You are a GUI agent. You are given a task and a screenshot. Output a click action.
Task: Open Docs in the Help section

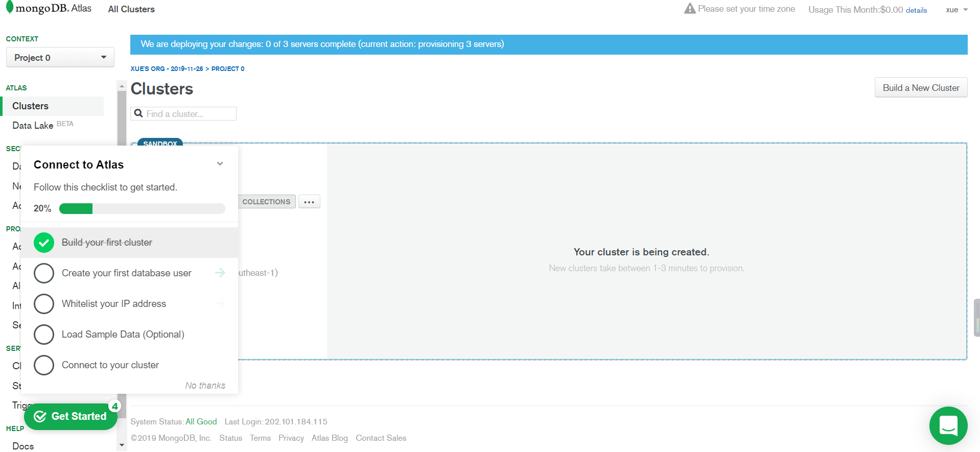23,446
